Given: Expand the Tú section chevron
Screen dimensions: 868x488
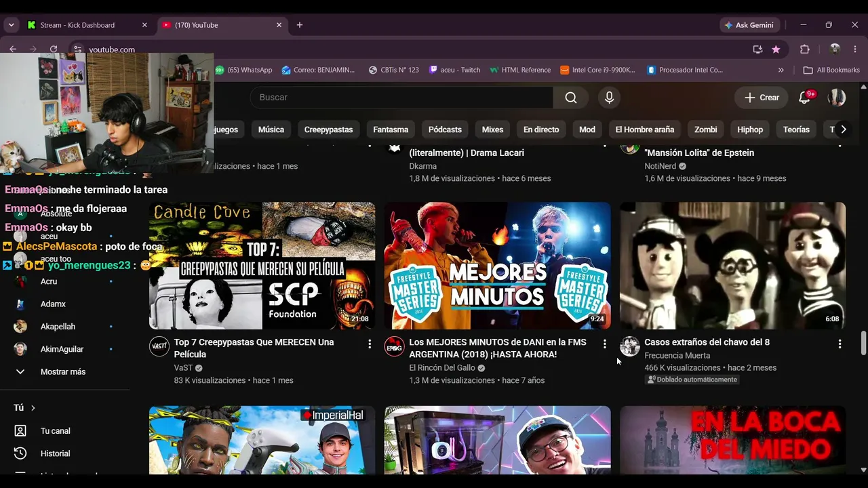Looking at the screenshot, I should [33, 408].
